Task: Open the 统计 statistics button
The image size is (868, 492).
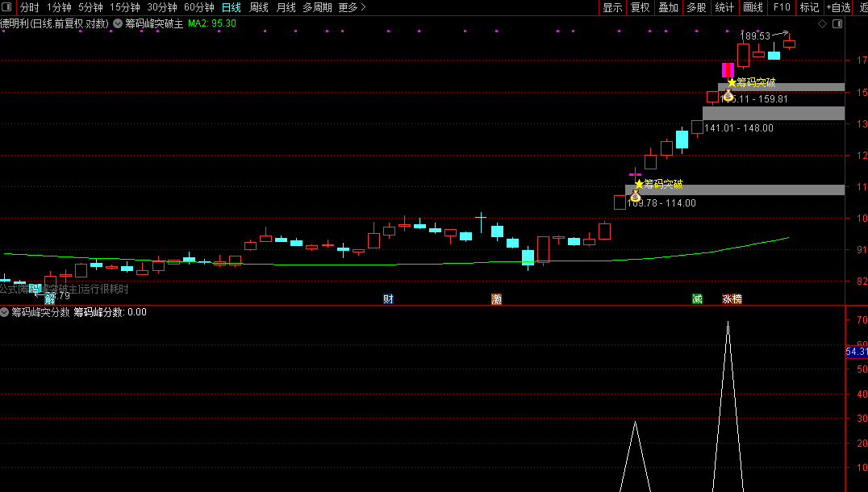Action: [724, 7]
